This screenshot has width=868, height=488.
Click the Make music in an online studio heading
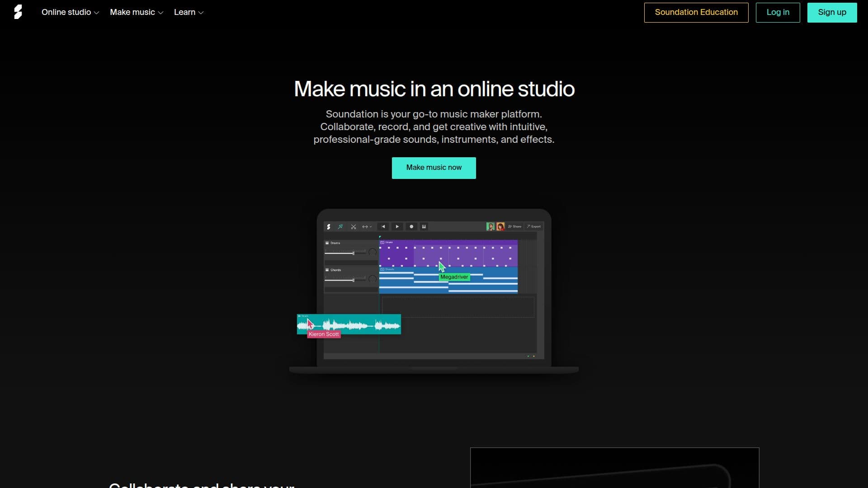434,89
